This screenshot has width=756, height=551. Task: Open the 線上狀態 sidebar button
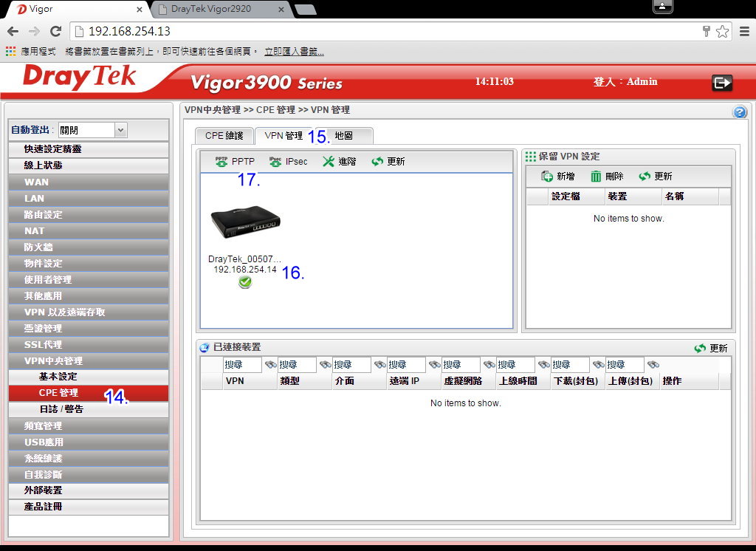coord(89,165)
